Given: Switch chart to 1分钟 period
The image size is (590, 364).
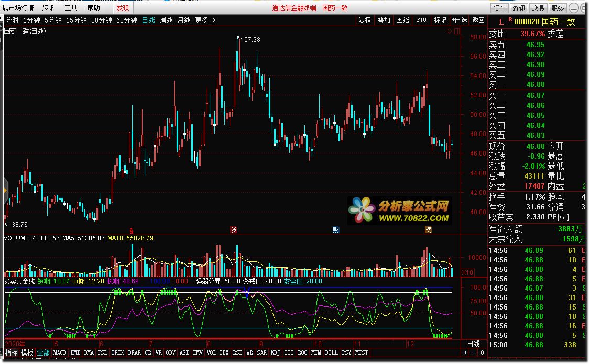Looking at the screenshot, I should [x=31, y=20].
